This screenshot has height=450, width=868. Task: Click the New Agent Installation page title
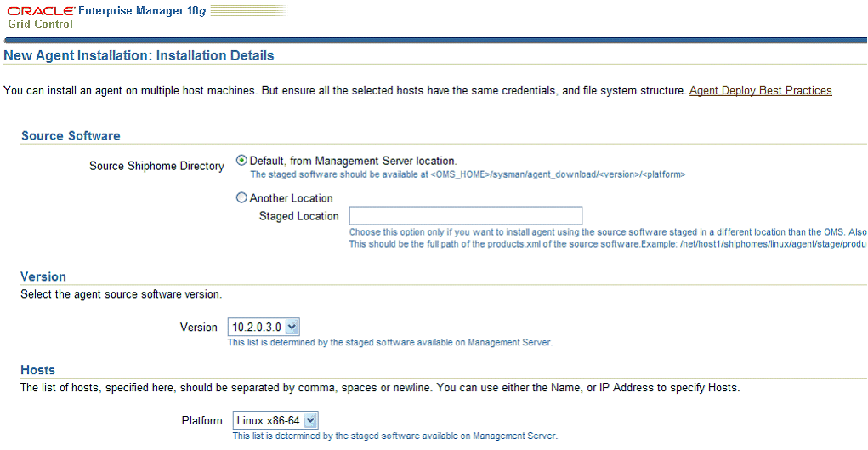click(139, 55)
